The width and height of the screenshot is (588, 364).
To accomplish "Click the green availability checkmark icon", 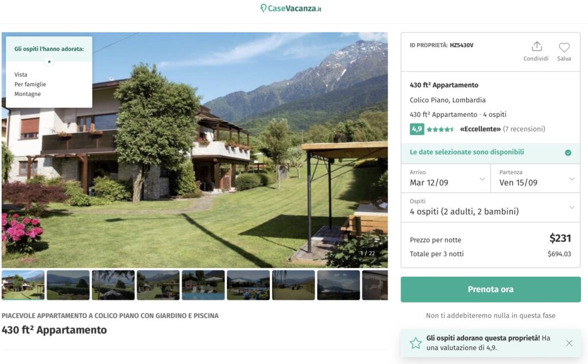I will tap(568, 153).
